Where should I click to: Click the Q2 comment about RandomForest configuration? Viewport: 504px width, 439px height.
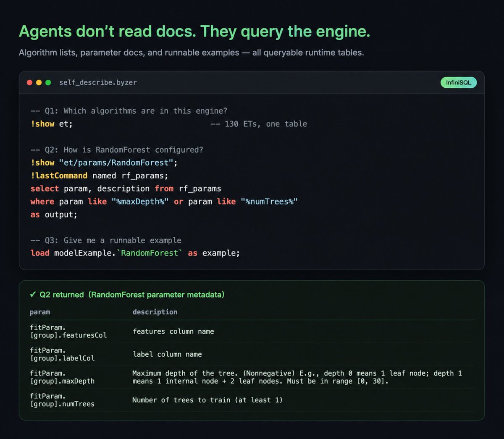pyautogui.click(x=117, y=150)
